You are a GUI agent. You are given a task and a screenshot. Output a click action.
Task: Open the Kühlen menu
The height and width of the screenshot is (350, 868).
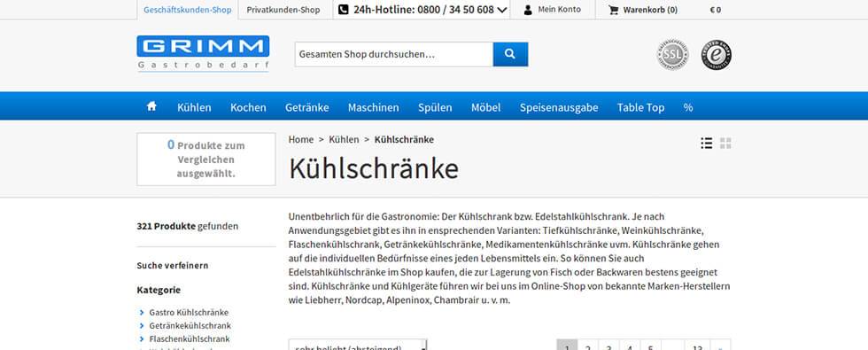pyautogui.click(x=194, y=107)
